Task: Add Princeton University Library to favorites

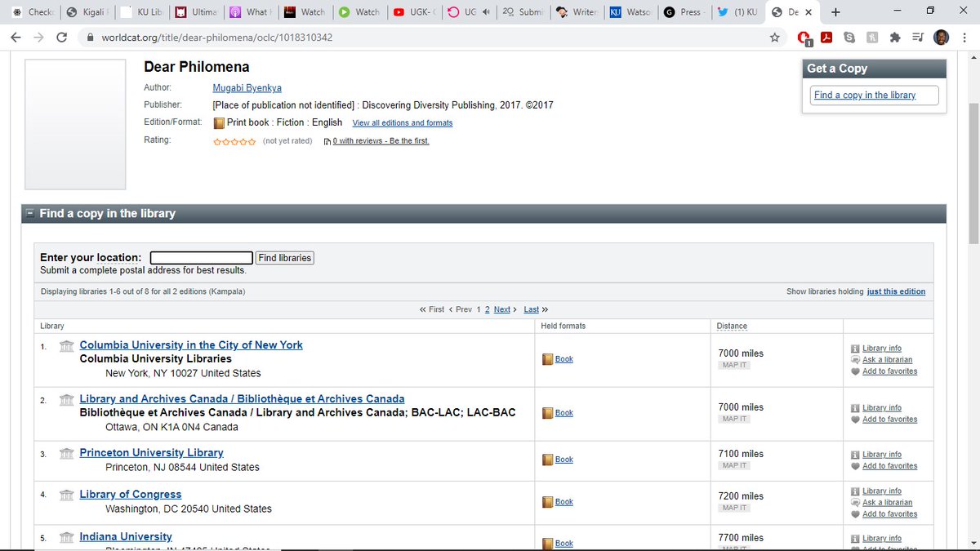Action: [889, 466]
